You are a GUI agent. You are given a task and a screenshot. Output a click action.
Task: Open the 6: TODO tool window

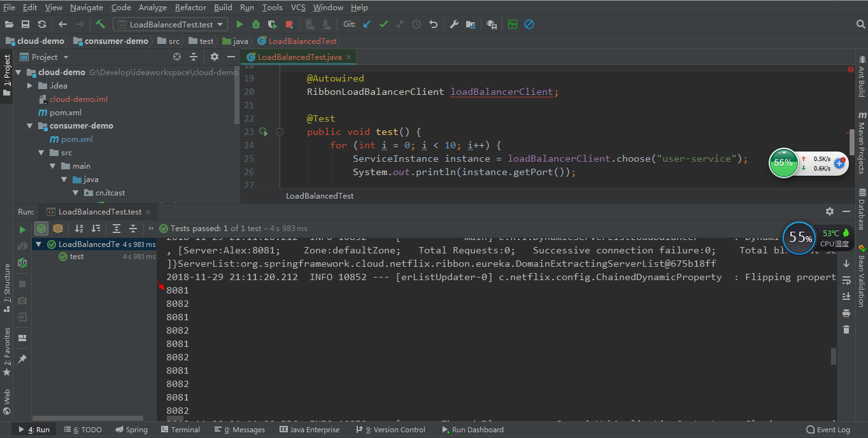(x=83, y=430)
